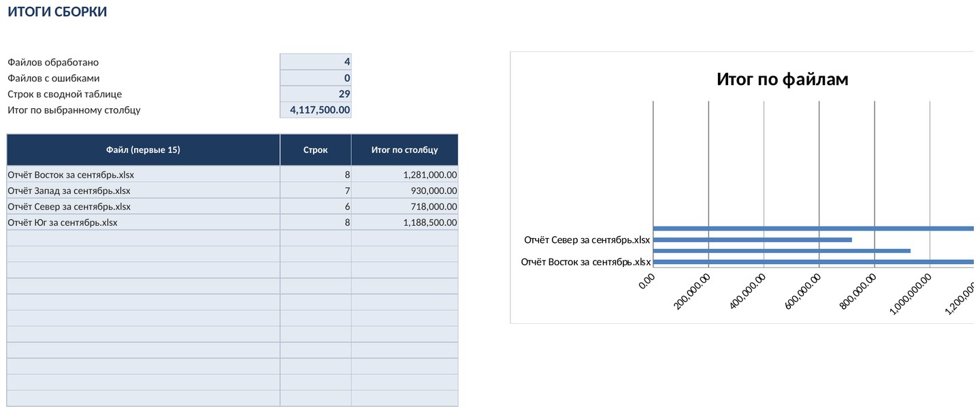Select the files with errors value 0
Screen dimensions: 980x413
pos(316,78)
